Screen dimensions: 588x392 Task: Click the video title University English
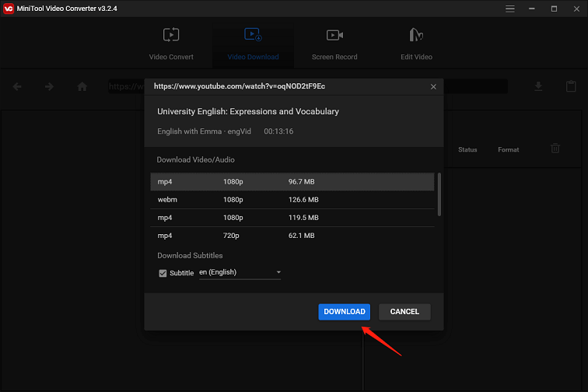[248, 111]
